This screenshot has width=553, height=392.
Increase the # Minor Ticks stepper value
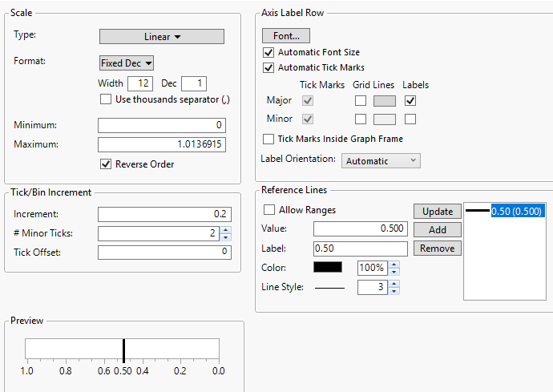pos(225,229)
